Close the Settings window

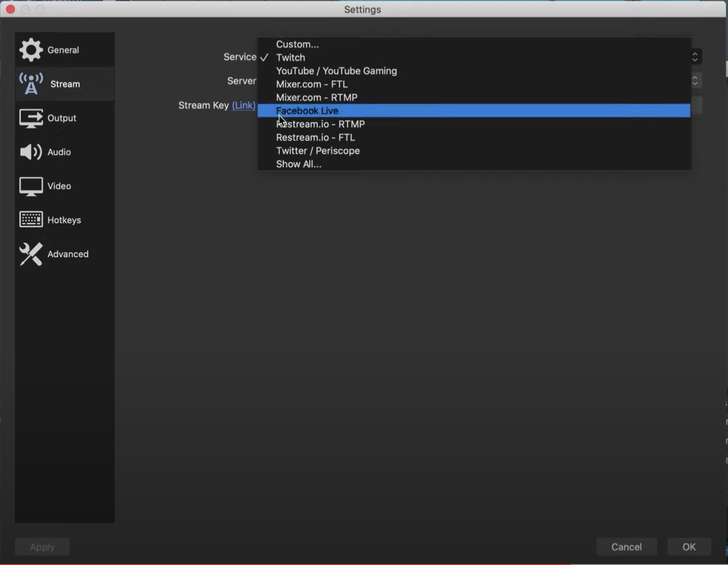11,9
